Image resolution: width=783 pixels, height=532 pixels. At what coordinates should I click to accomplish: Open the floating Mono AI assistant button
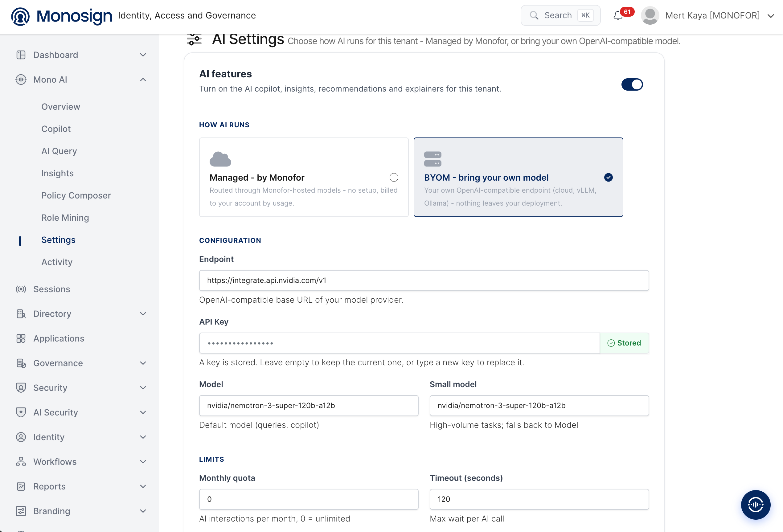pos(755,504)
